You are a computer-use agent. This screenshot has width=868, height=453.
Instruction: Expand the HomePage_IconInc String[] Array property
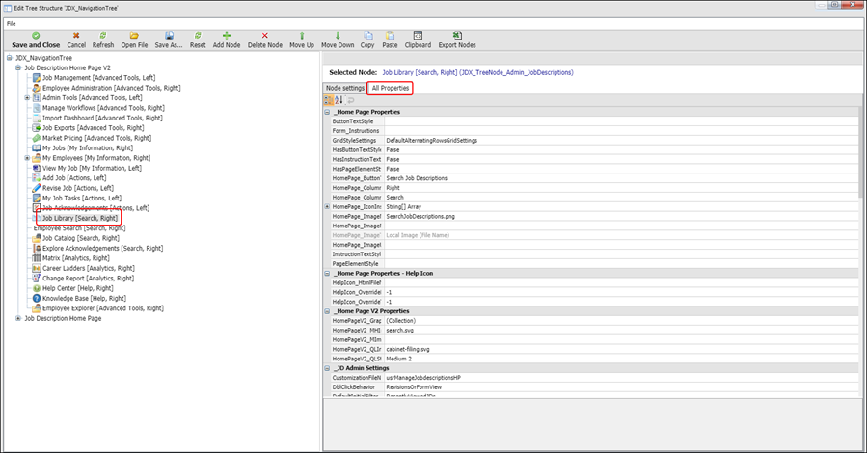pos(328,206)
